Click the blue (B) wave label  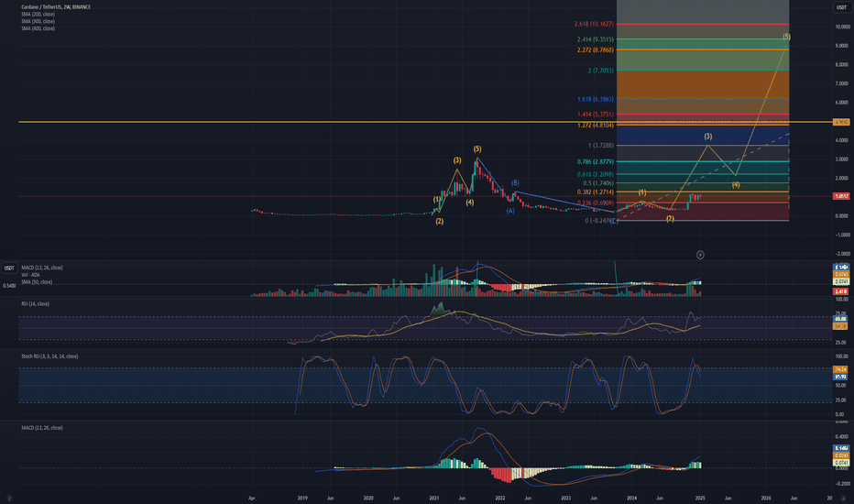point(515,183)
